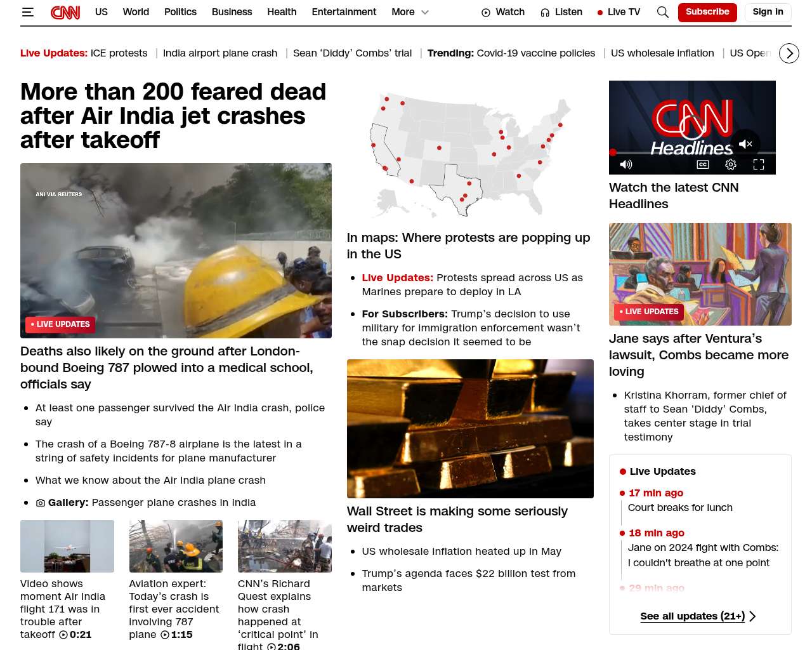Toggle closed captions on the video
812x650 pixels.
pyautogui.click(x=703, y=164)
